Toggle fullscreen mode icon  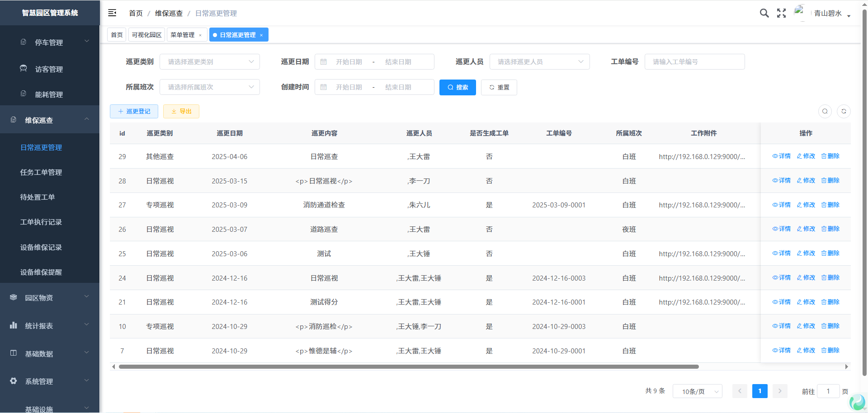point(781,13)
